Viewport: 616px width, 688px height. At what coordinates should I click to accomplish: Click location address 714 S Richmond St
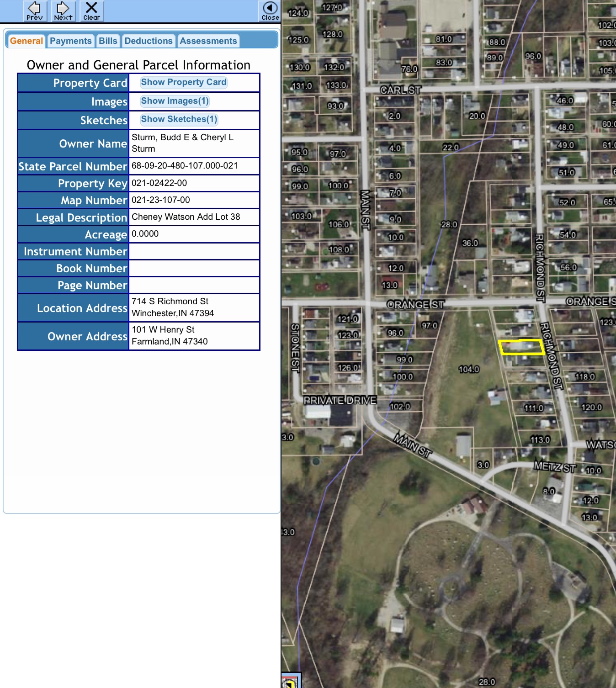(x=170, y=302)
